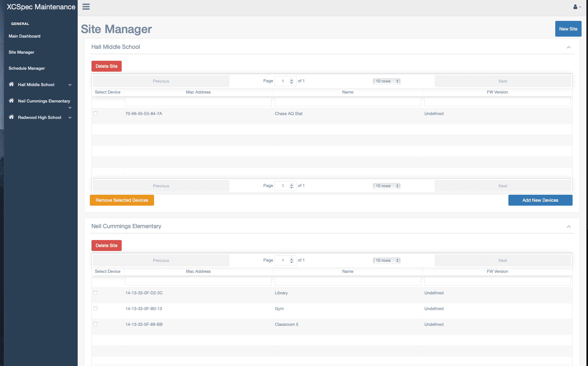The image size is (588, 366).
Task: Check the Library device checkbox
Action: 95,293
